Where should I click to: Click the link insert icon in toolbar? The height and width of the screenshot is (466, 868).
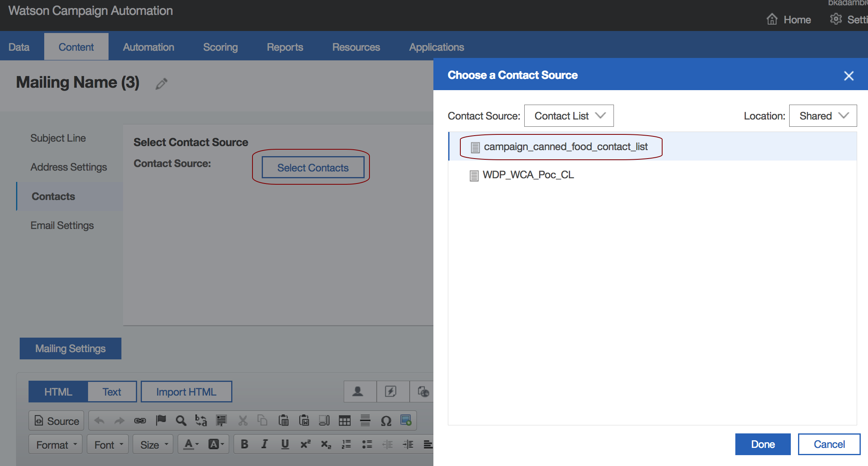[140, 421]
